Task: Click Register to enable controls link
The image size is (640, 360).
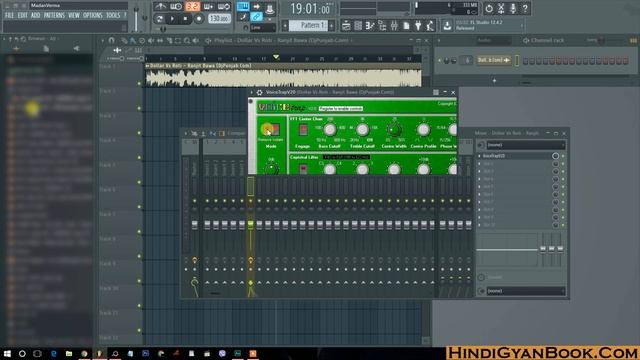Action: click(341, 109)
